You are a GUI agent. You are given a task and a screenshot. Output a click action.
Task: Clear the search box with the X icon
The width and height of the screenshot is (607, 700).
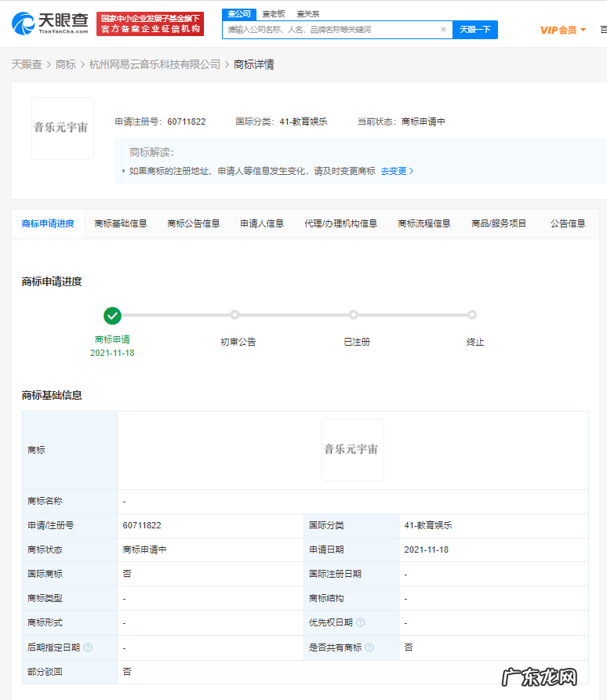[443, 30]
